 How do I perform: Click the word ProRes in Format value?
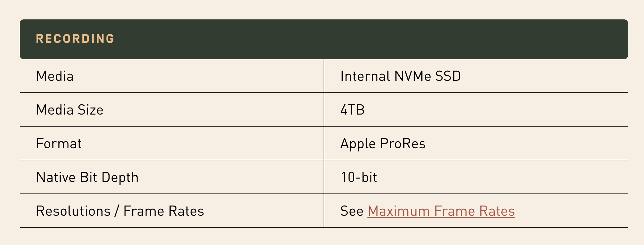coord(403,144)
